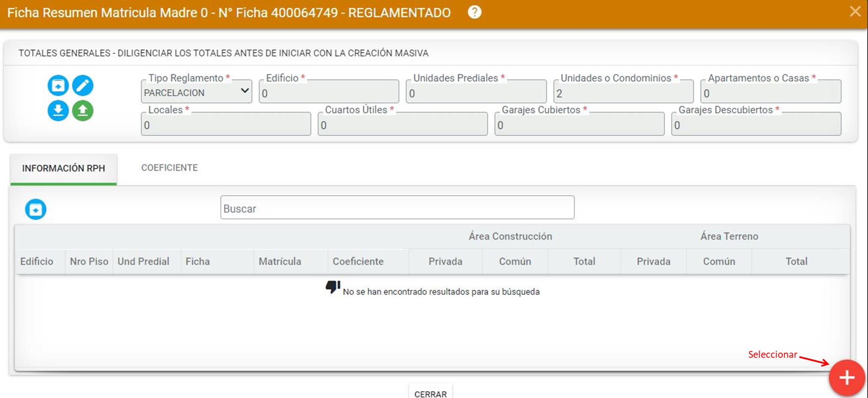The image size is (868, 398).
Task: Click Total header under Área Terreno
Action: pyautogui.click(x=797, y=262)
